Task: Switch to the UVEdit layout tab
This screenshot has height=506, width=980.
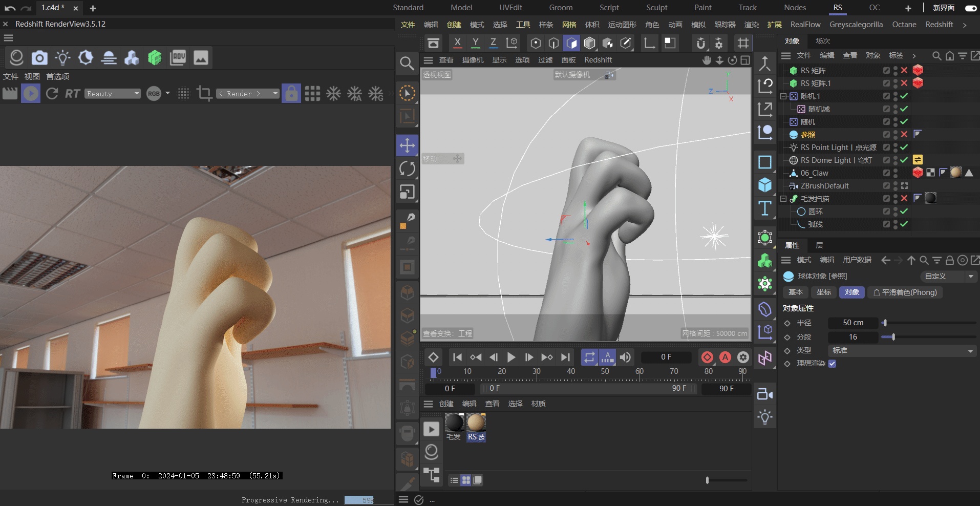Action: [x=510, y=8]
